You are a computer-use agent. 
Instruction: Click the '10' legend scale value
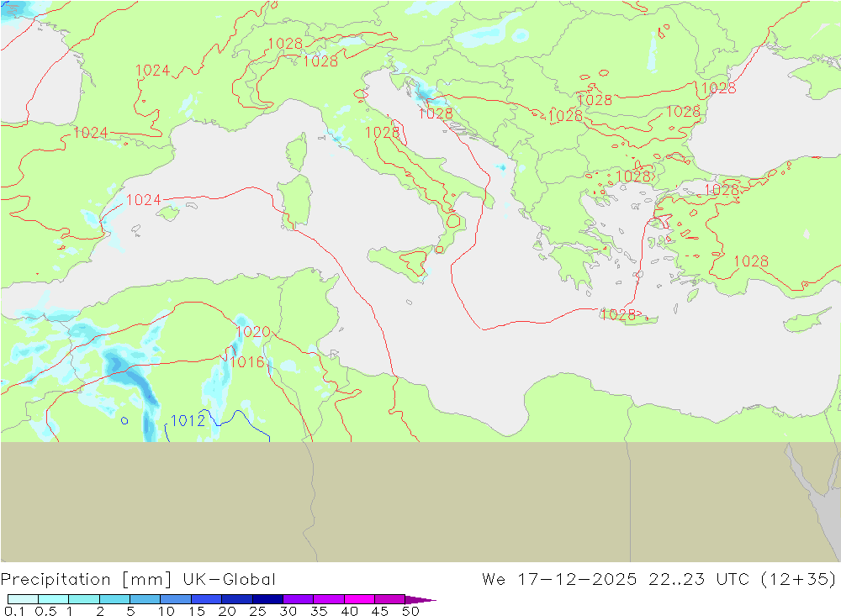(x=167, y=611)
